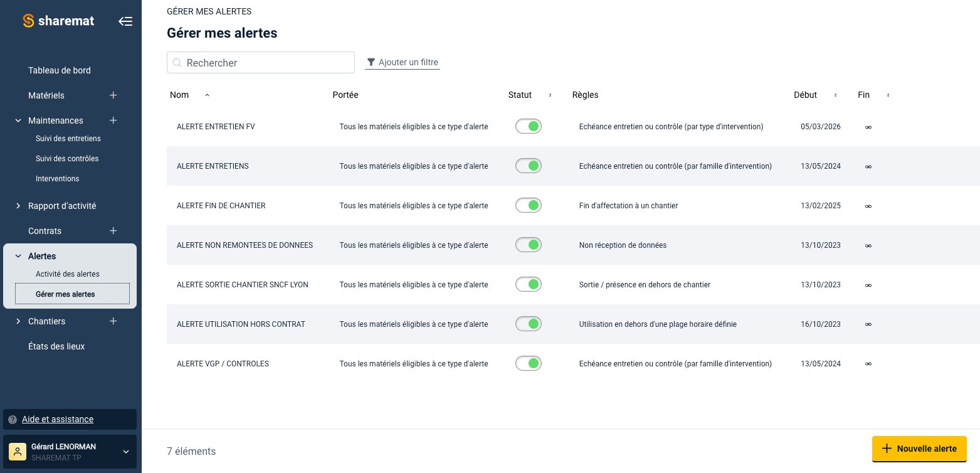The width and height of the screenshot is (980, 473).
Task: Click the filter funnel icon
Action: coord(372,61)
